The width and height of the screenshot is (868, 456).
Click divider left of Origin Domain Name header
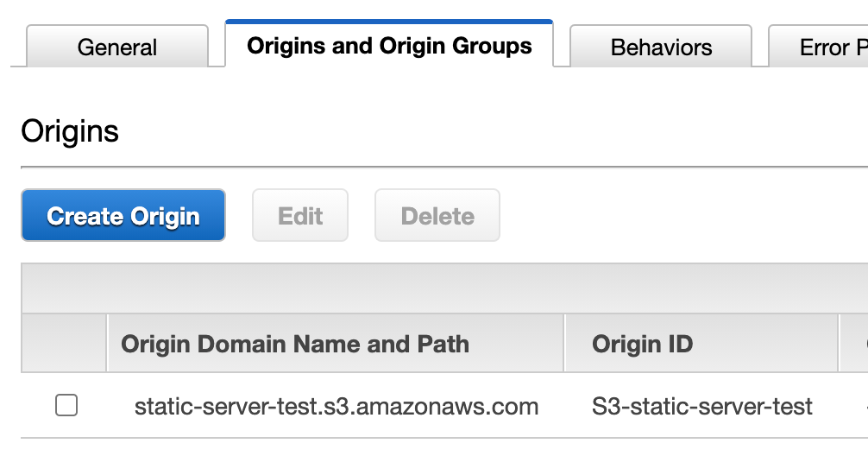106,343
